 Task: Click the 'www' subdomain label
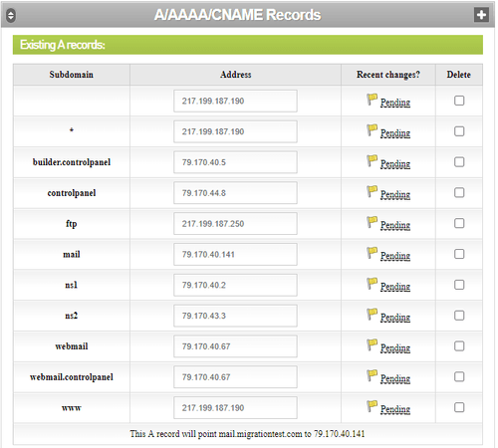click(72, 408)
